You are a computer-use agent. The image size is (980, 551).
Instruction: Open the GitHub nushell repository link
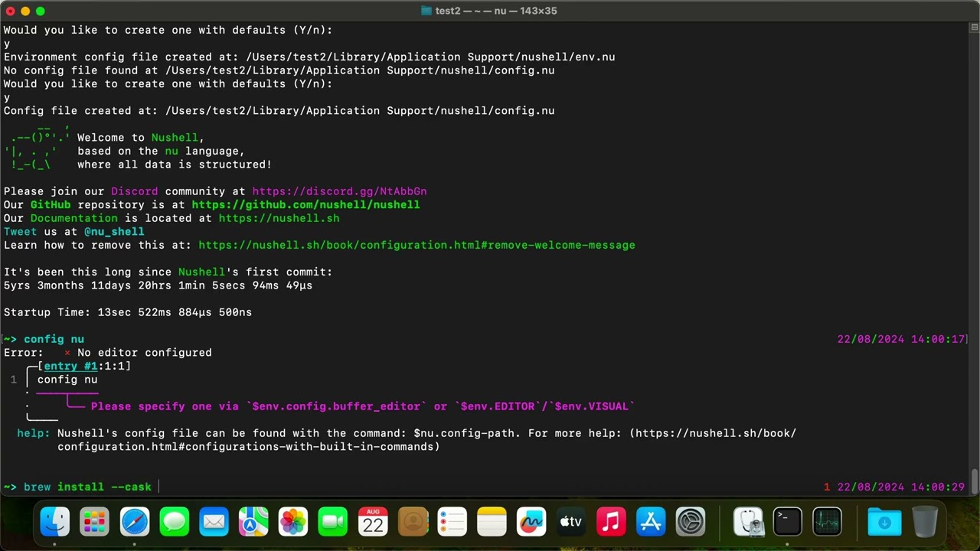305,204
